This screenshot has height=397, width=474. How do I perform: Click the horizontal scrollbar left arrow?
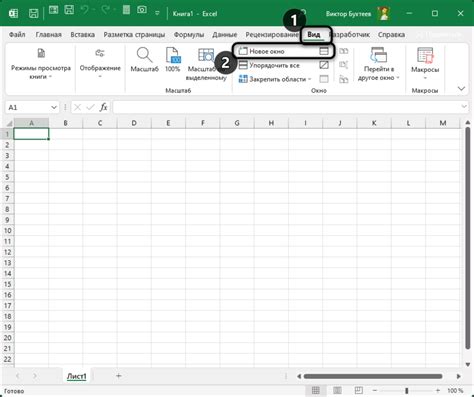click(x=299, y=376)
